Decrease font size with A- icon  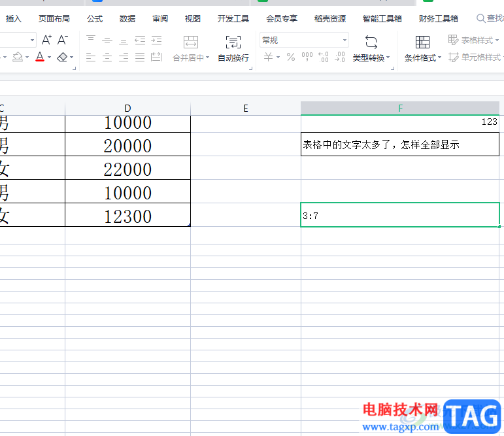pos(63,40)
